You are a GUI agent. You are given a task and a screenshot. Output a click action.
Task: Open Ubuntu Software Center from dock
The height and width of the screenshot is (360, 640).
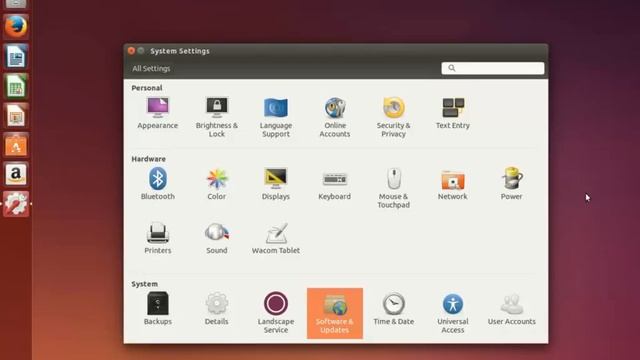tap(16, 145)
